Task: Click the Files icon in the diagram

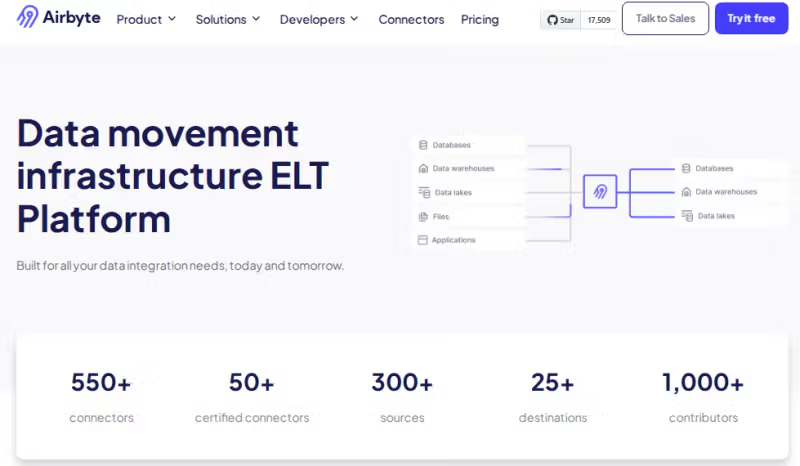Action: 423,216
